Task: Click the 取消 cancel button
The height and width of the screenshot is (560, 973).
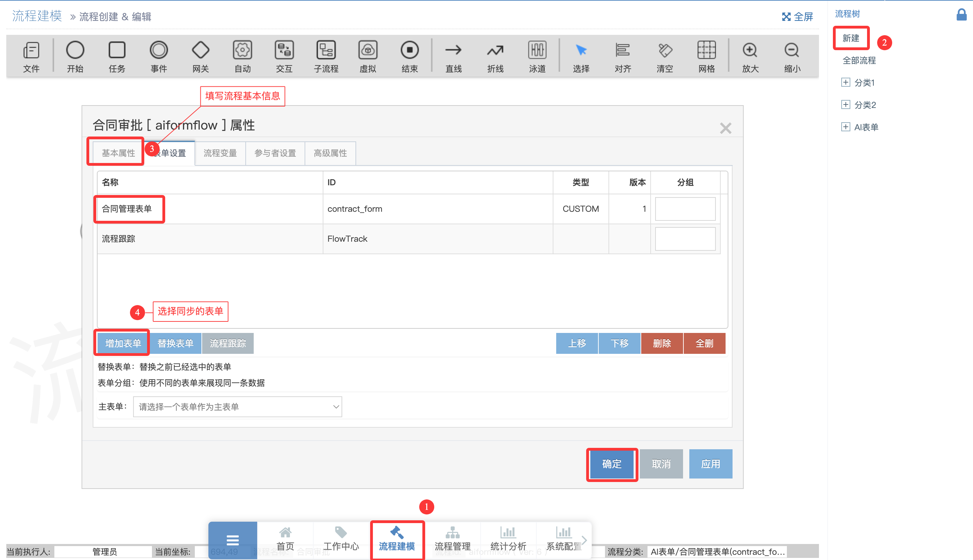Action: pyautogui.click(x=661, y=464)
